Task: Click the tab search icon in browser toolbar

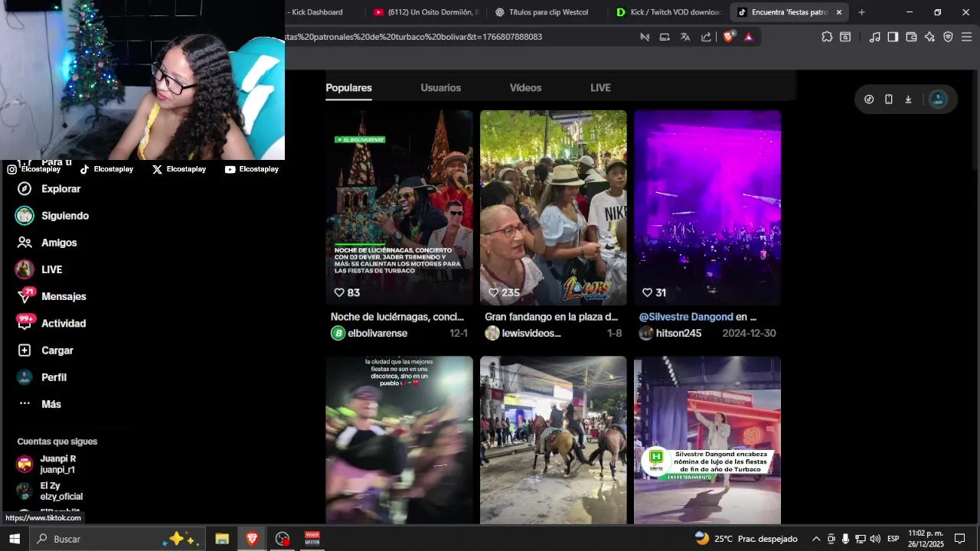Action: [845, 37]
